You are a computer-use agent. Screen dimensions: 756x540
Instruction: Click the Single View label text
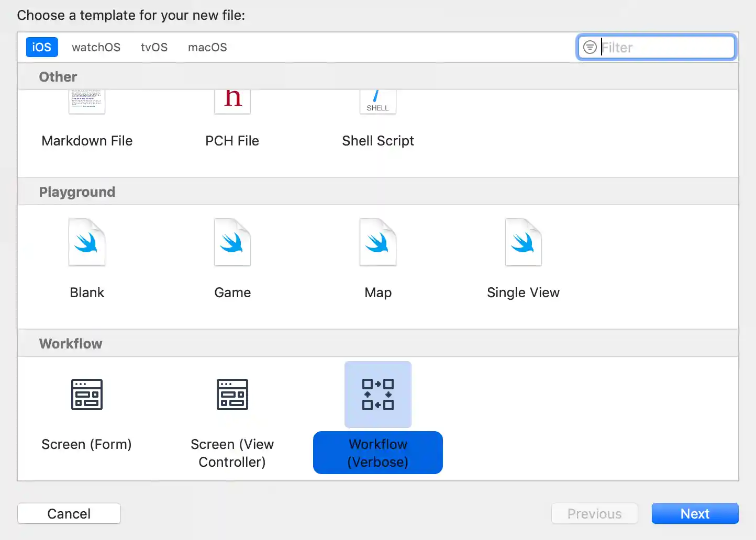click(x=523, y=292)
